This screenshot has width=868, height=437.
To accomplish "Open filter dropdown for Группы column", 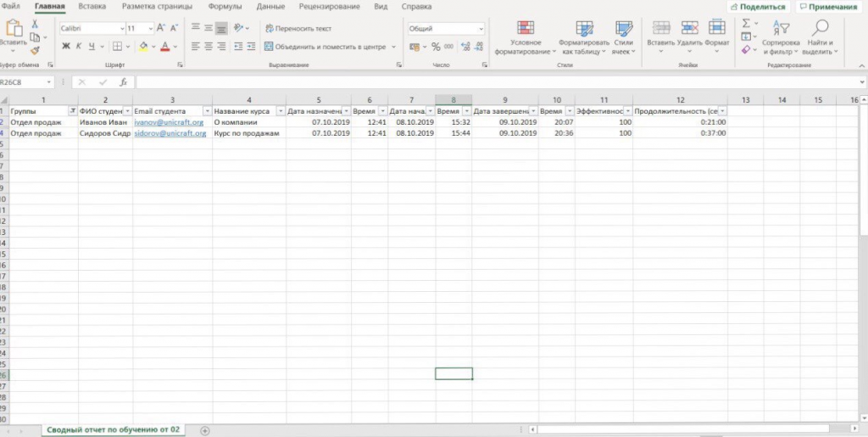I will pos(72,111).
